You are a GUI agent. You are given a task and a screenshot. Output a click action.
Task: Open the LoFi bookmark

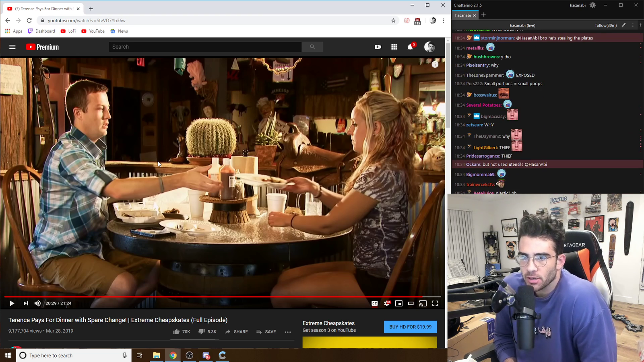68,31
